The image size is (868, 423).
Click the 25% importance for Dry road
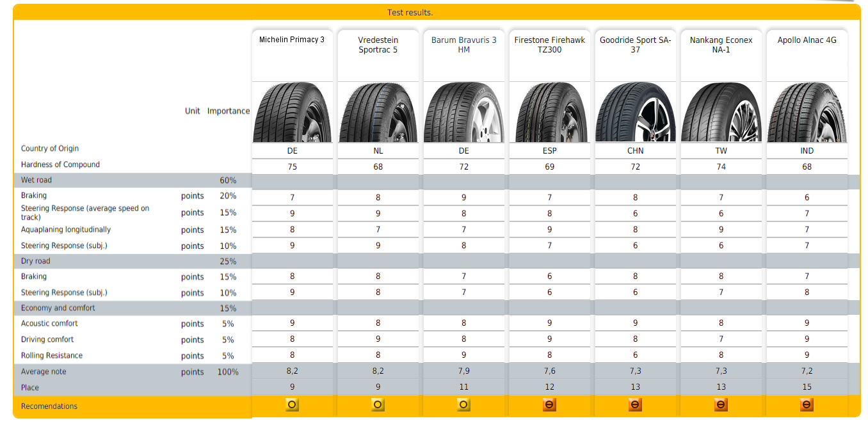pos(228,261)
